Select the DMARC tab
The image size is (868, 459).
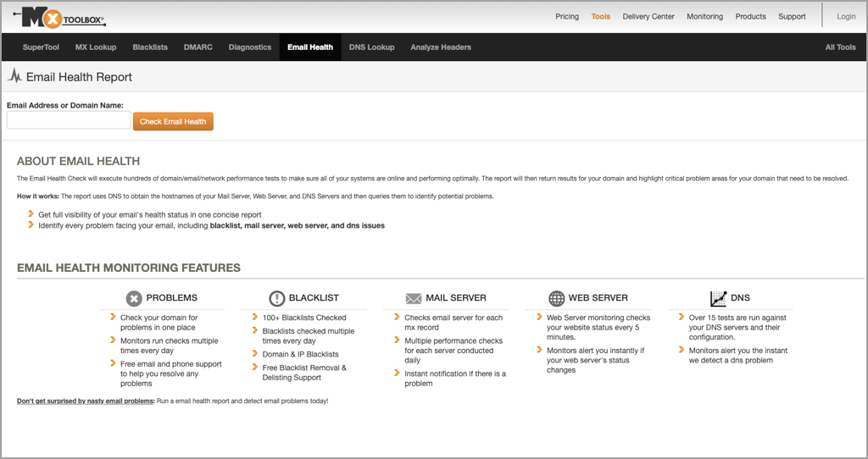pos(198,47)
